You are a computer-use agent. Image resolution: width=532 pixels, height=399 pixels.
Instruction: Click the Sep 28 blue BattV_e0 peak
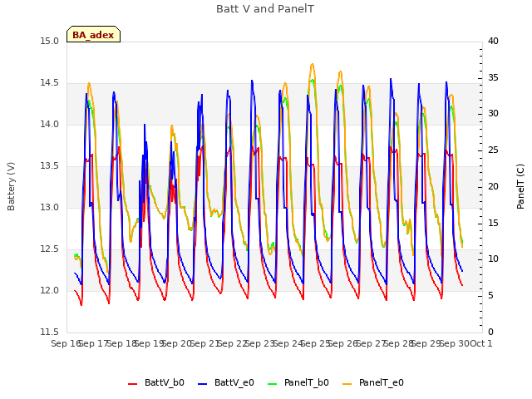click(x=391, y=79)
